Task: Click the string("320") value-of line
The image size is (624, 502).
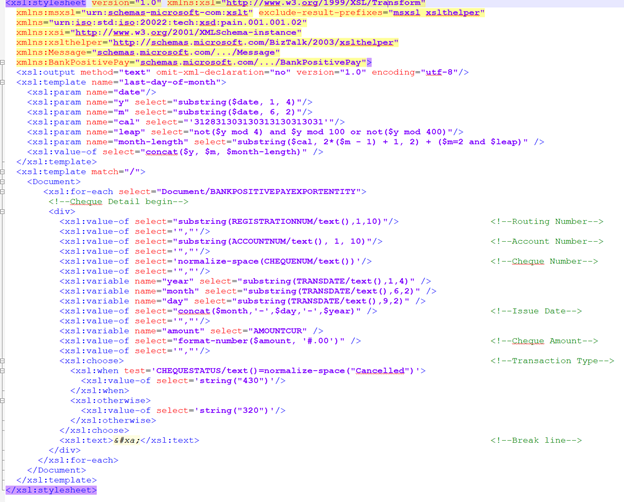Action: pos(183,411)
